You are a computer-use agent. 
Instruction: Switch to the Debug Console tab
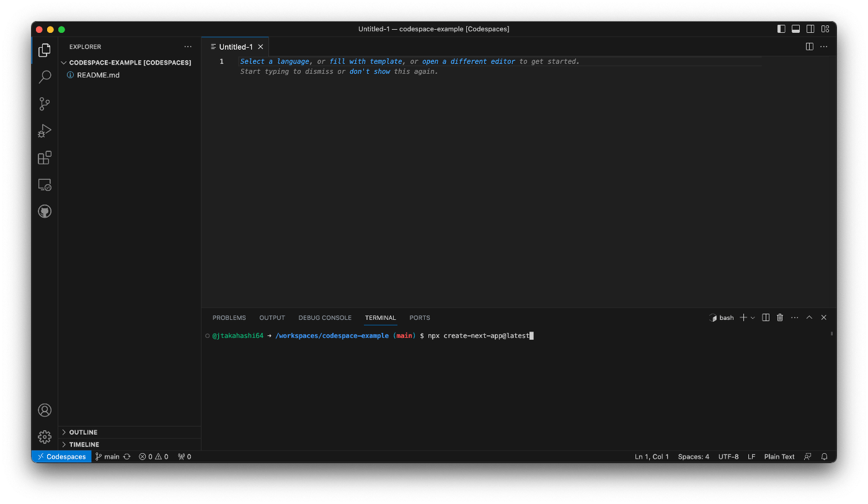[x=325, y=317]
